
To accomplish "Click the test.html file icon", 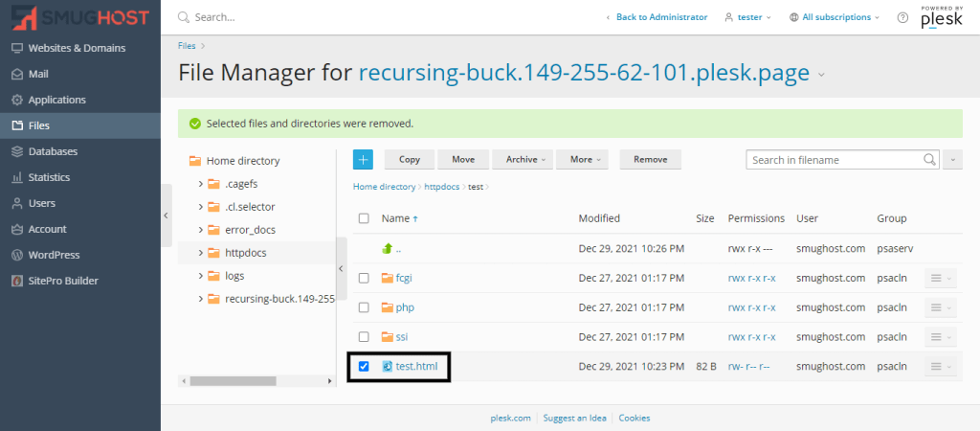I will click(x=387, y=367).
